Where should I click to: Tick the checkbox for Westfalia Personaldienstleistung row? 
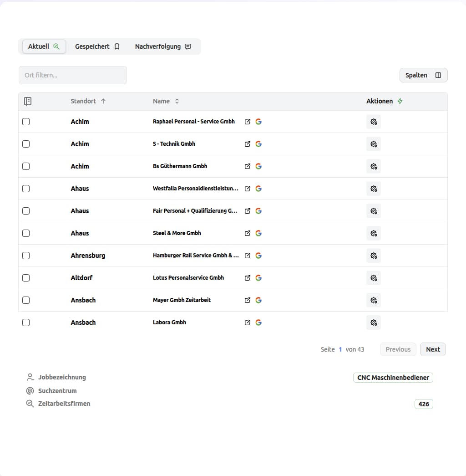(x=26, y=189)
